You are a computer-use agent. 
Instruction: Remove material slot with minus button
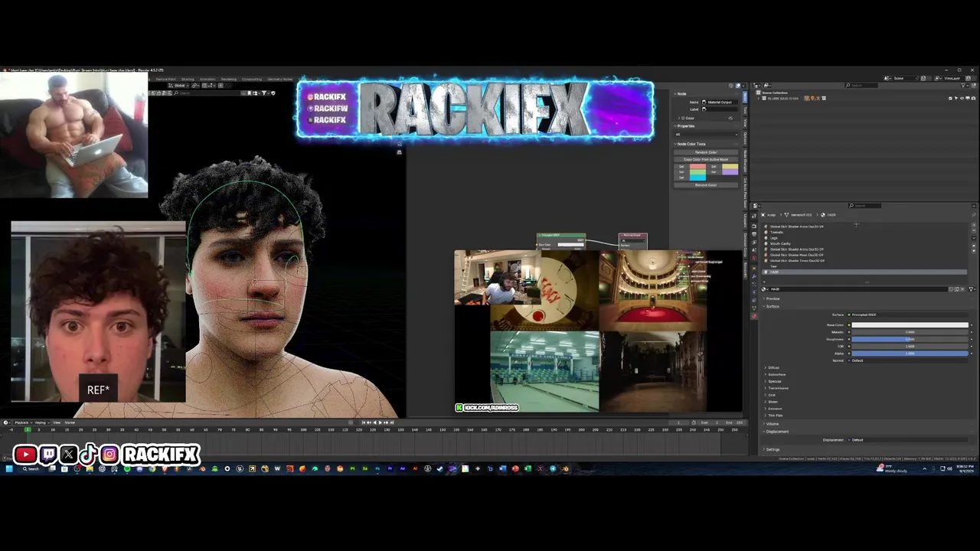974,231
